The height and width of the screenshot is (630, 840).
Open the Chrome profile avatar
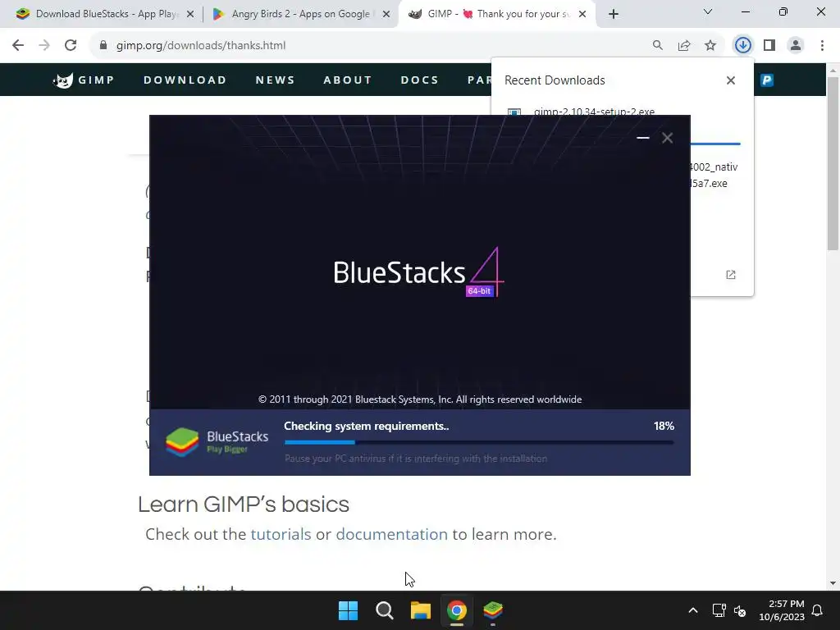(796, 46)
